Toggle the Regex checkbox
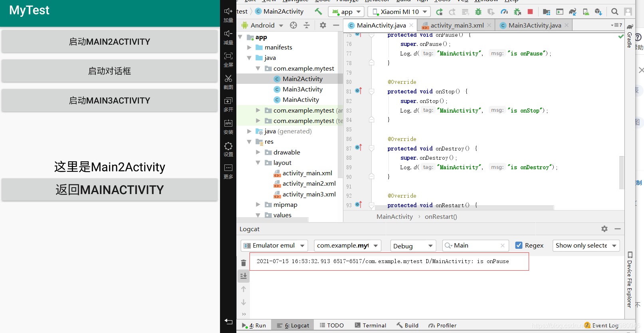 (x=519, y=245)
